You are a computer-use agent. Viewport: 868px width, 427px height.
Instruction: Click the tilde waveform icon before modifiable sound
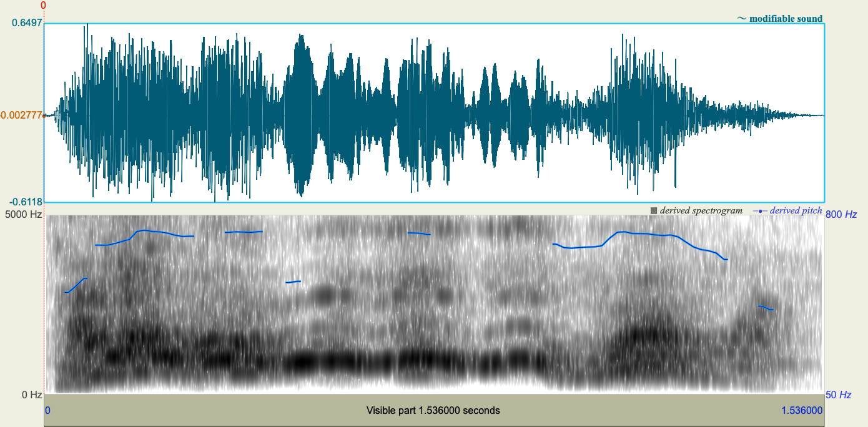click(741, 19)
